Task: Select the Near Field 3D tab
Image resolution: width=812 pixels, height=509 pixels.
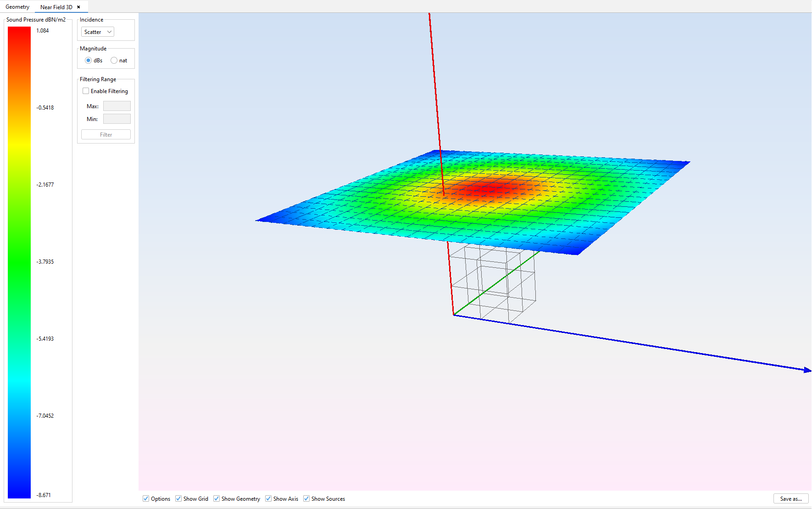Action: pyautogui.click(x=56, y=7)
